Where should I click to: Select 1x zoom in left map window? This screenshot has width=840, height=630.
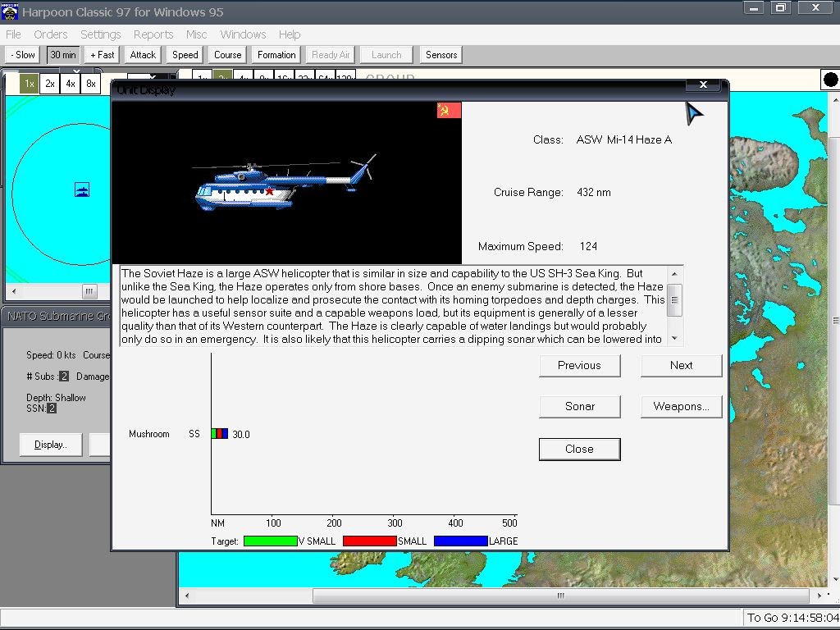(29, 84)
